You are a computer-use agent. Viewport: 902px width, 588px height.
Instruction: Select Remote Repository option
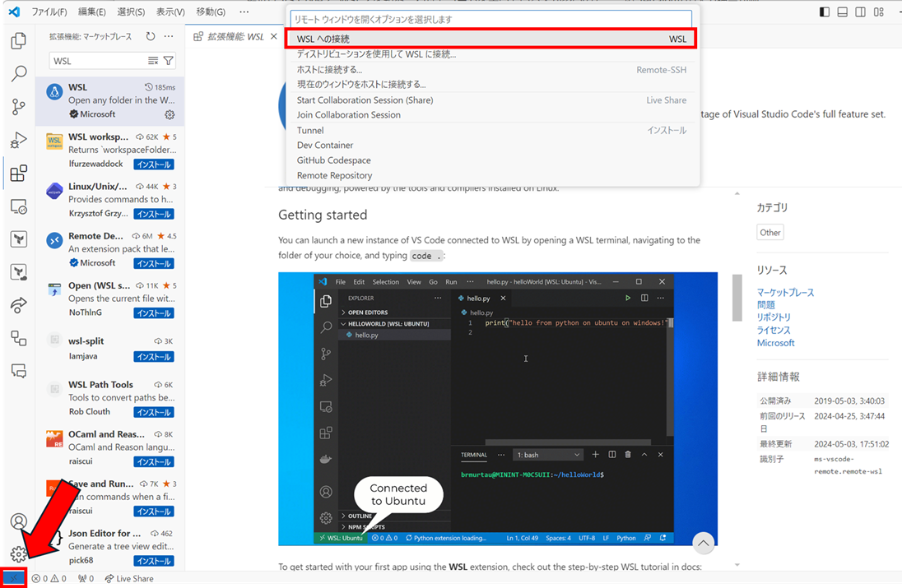click(x=492, y=175)
